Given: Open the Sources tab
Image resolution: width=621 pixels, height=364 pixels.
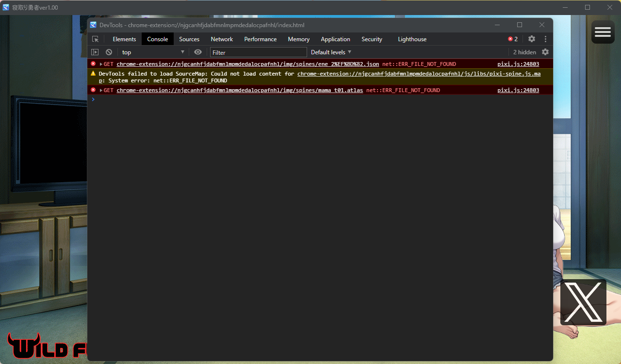Looking at the screenshot, I should click(189, 39).
